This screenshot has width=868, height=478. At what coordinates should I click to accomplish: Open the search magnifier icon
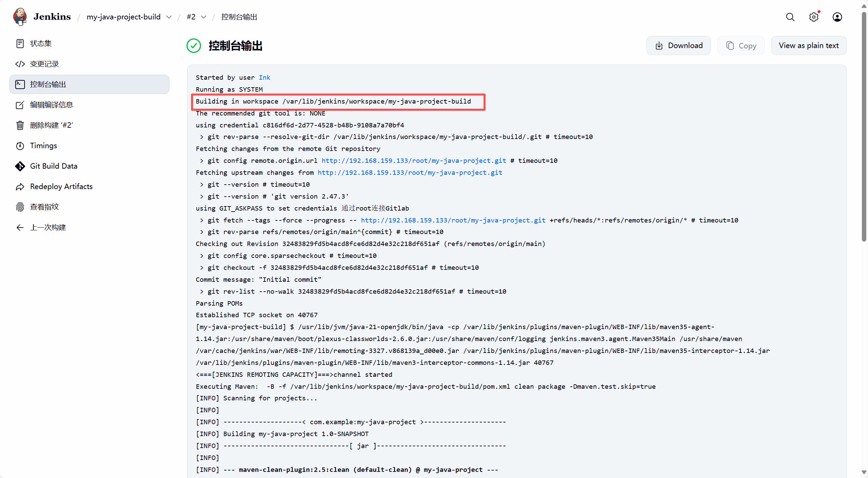point(790,17)
